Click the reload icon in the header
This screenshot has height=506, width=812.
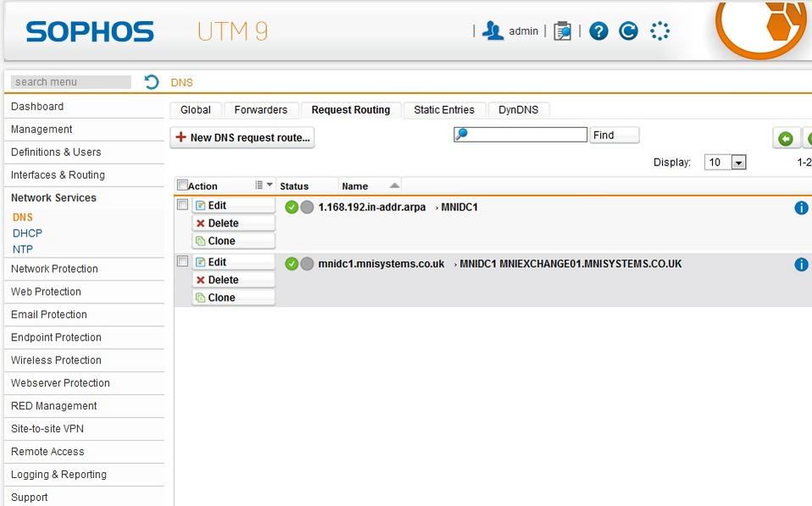click(x=628, y=31)
